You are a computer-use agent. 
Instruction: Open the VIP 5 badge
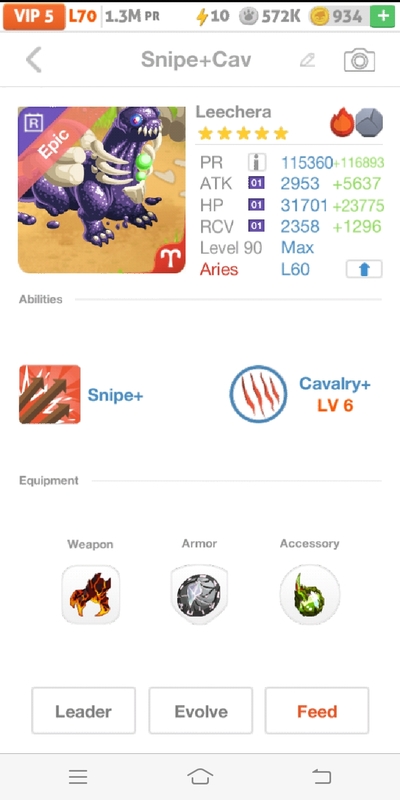[34, 16]
